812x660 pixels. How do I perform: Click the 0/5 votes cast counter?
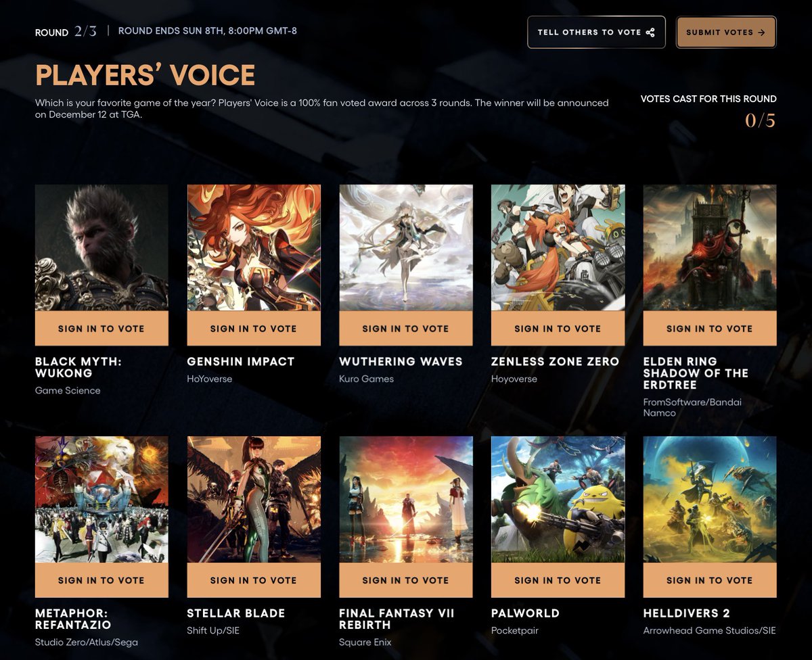(761, 120)
